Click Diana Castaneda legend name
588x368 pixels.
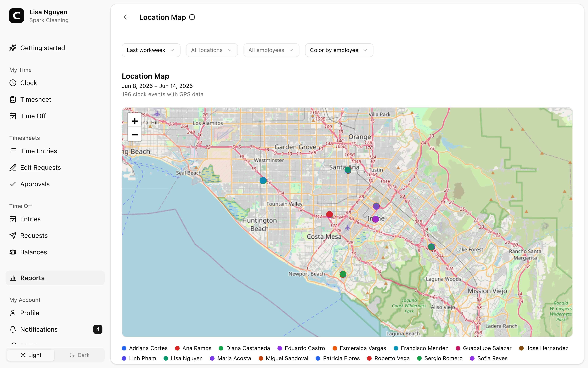click(248, 348)
